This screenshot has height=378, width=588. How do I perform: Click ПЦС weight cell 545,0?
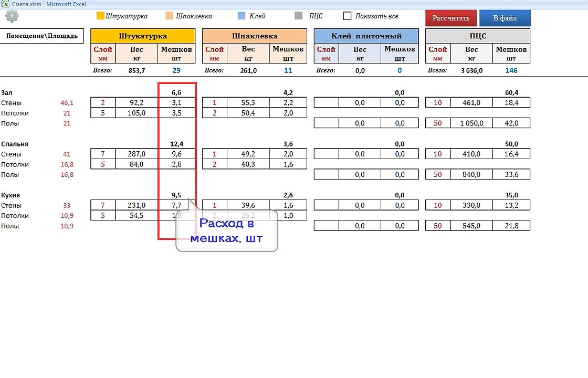(x=471, y=226)
